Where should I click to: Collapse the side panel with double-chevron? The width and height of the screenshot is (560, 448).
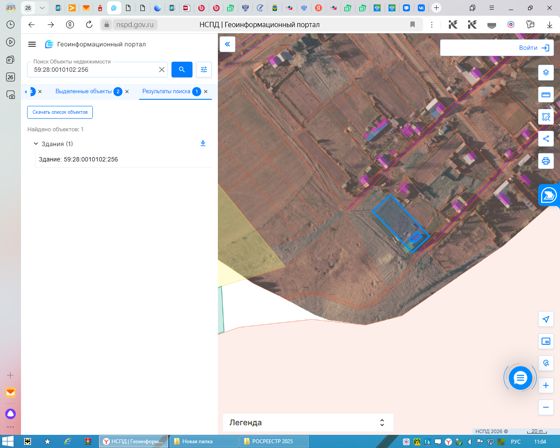228,44
